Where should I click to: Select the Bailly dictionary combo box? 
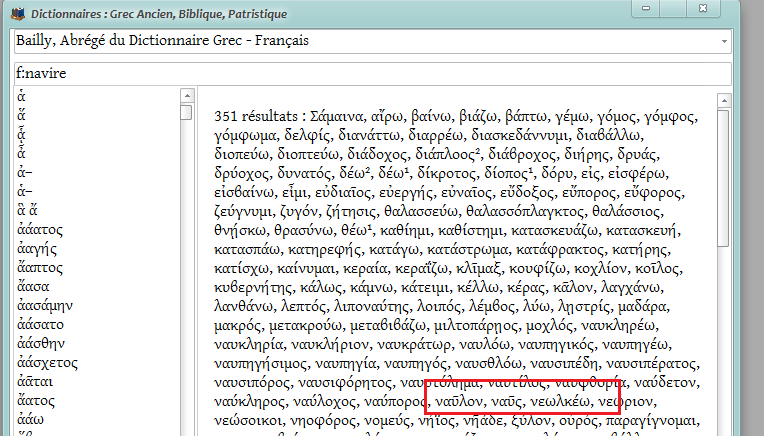tap(373, 41)
